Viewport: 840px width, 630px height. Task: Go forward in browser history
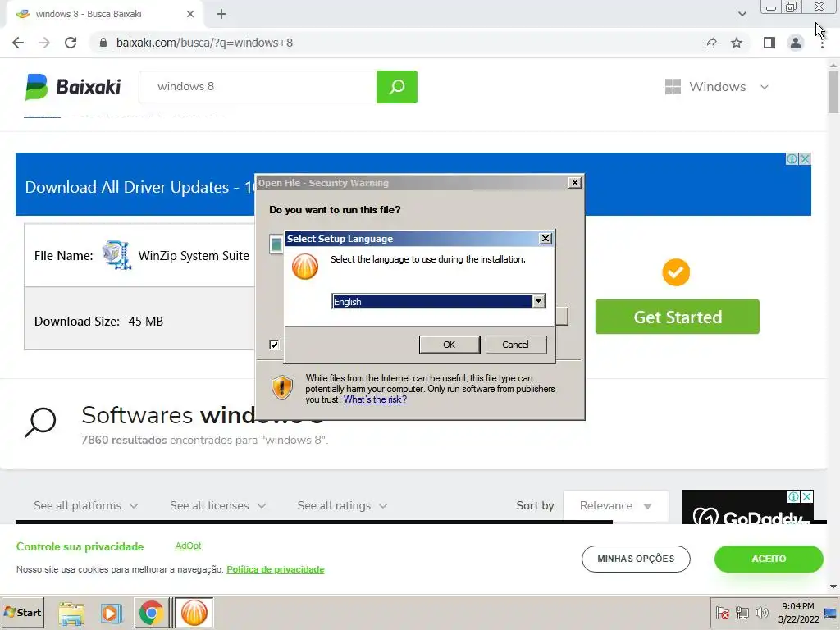44,43
